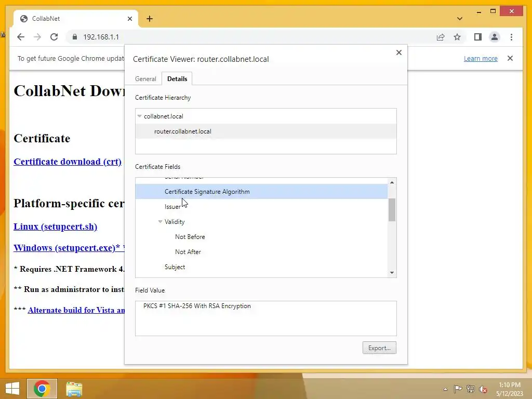Open the taskbar clock showing 1:10 PM
This screenshot has width=532, height=399.
pos(510,389)
